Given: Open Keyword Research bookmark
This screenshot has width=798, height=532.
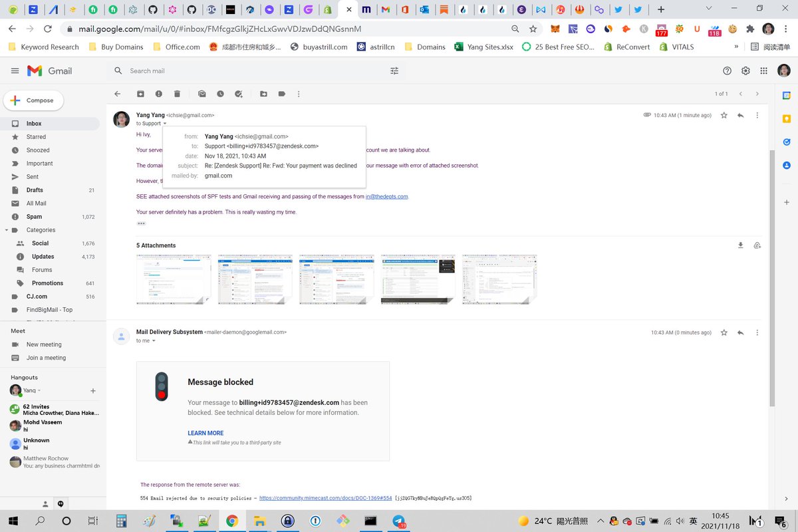Looking at the screenshot, I should point(43,47).
